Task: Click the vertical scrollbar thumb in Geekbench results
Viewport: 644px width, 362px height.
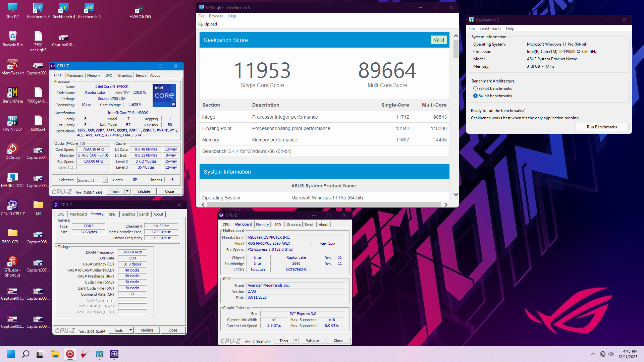Action: click(456, 49)
